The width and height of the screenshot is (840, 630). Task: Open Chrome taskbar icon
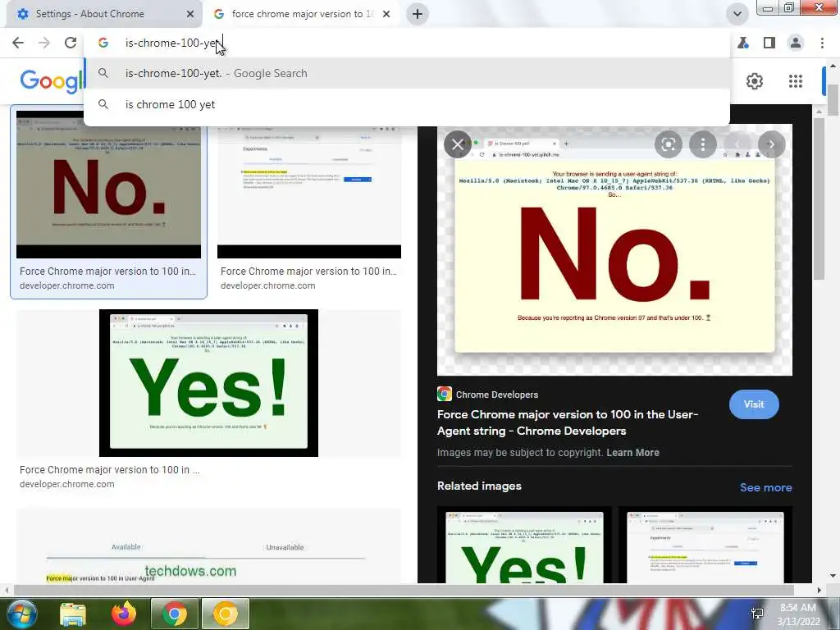pos(175,614)
